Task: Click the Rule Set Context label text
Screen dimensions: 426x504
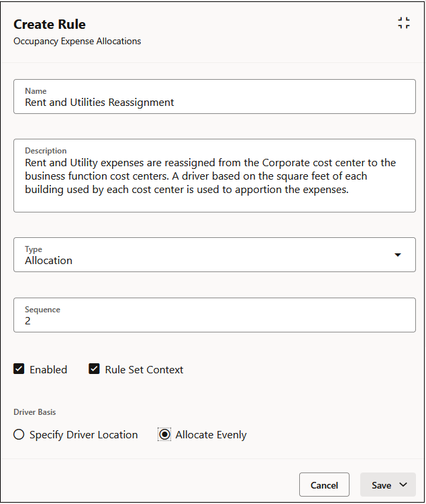Action: click(144, 370)
